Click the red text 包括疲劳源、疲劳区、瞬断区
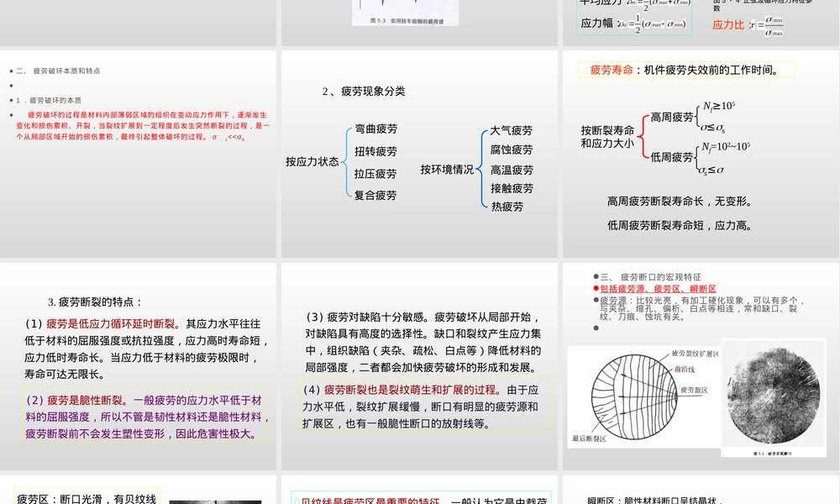Viewport: 840px width, 504px height. point(658,289)
